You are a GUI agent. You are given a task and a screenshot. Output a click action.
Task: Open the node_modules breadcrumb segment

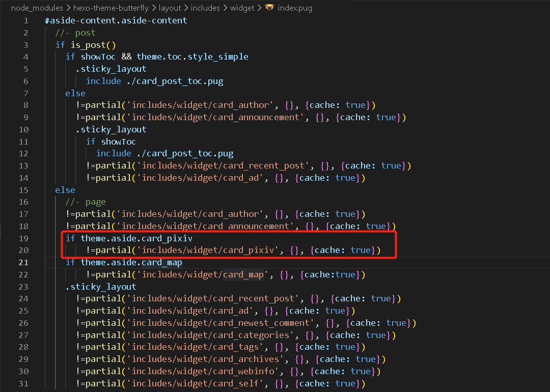pyautogui.click(x=35, y=8)
